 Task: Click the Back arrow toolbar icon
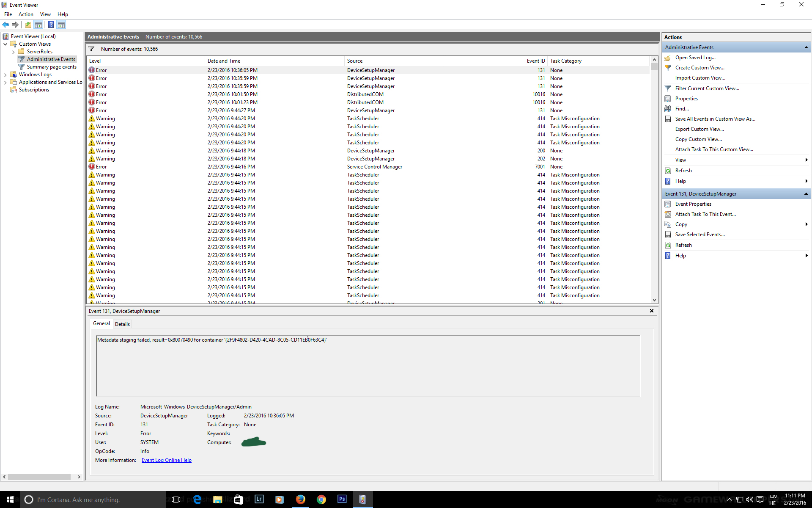tap(6, 25)
